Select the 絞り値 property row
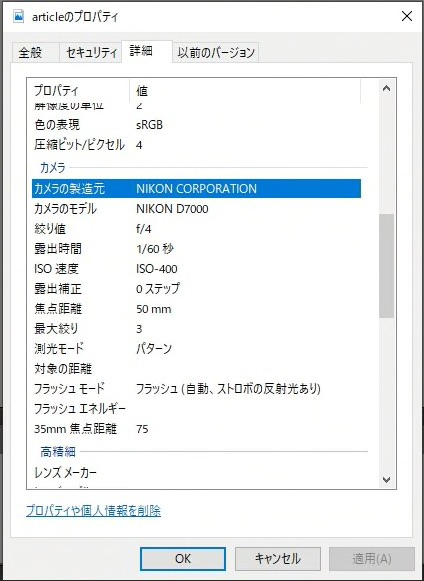 pos(196,229)
